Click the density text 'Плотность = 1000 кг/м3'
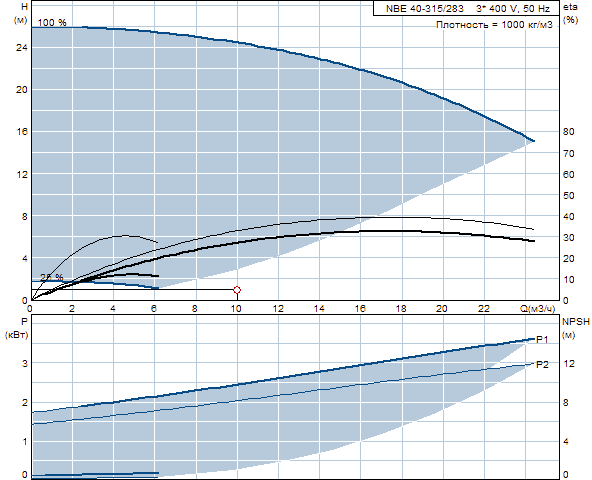 click(x=494, y=25)
